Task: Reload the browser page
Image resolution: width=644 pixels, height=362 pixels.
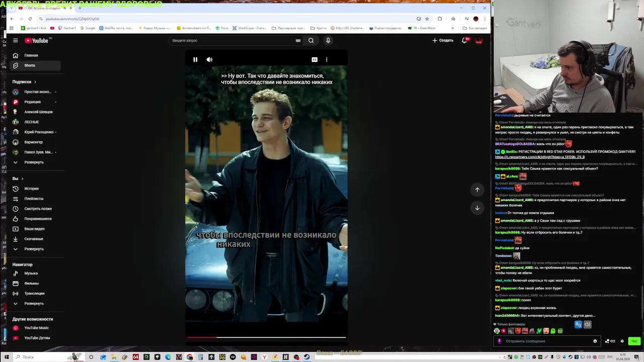Action: point(30,19)
